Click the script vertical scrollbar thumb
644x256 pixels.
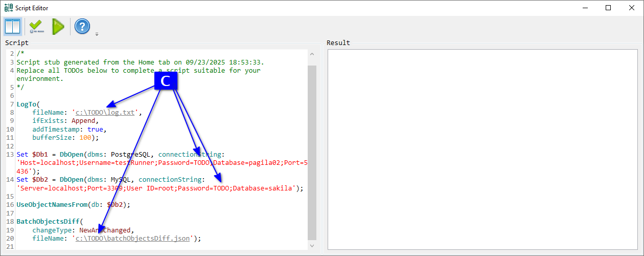(x=312, y=151)
